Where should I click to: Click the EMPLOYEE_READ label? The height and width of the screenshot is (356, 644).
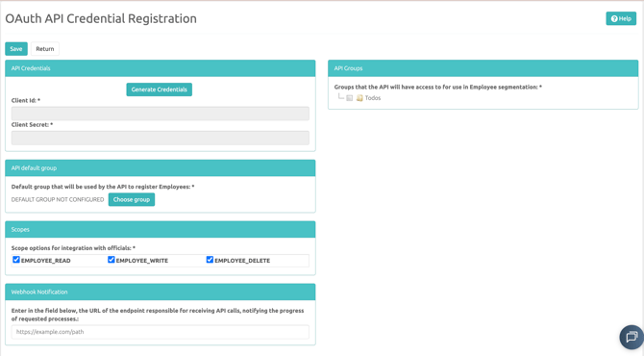[45, 261]
